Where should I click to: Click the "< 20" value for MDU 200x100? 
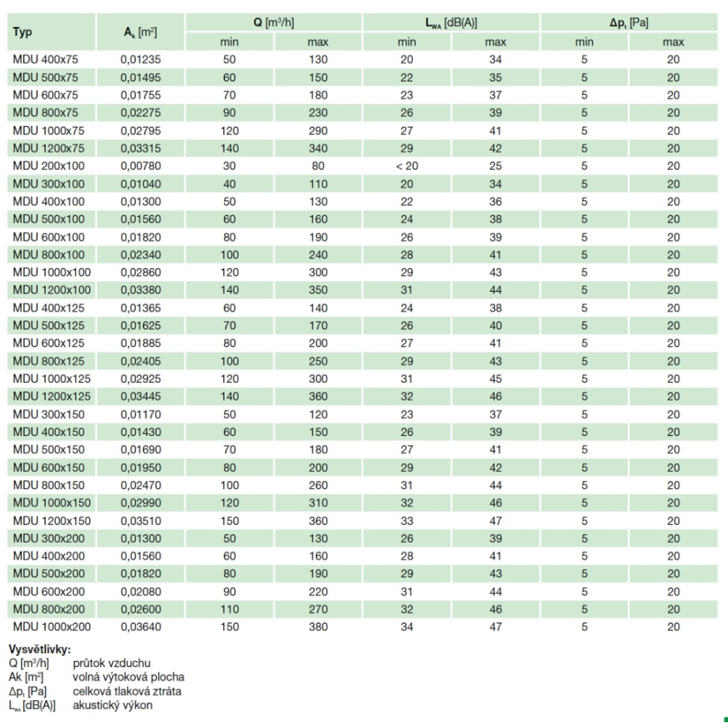(x=407, y=166)
